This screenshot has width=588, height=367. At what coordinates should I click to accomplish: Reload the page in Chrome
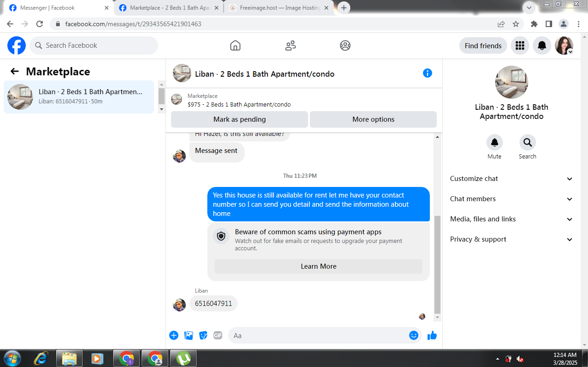pyautogui.click(x=40, y=24)
